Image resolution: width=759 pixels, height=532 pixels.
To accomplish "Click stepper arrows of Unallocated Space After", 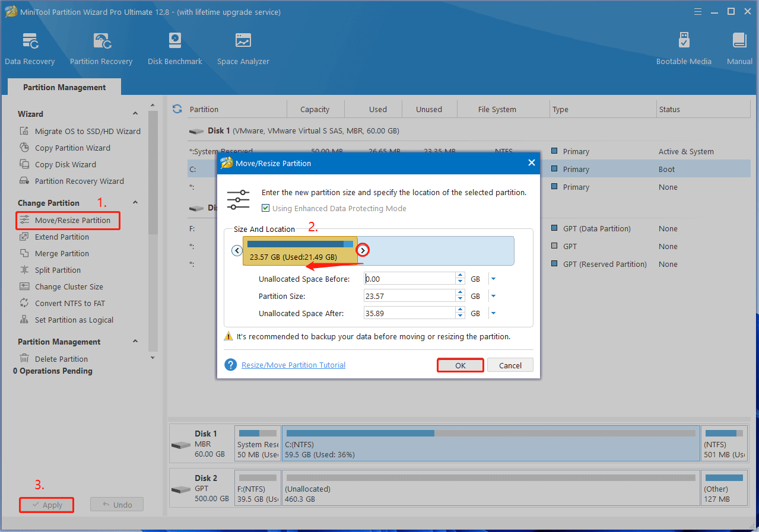I will click(460, 313).
